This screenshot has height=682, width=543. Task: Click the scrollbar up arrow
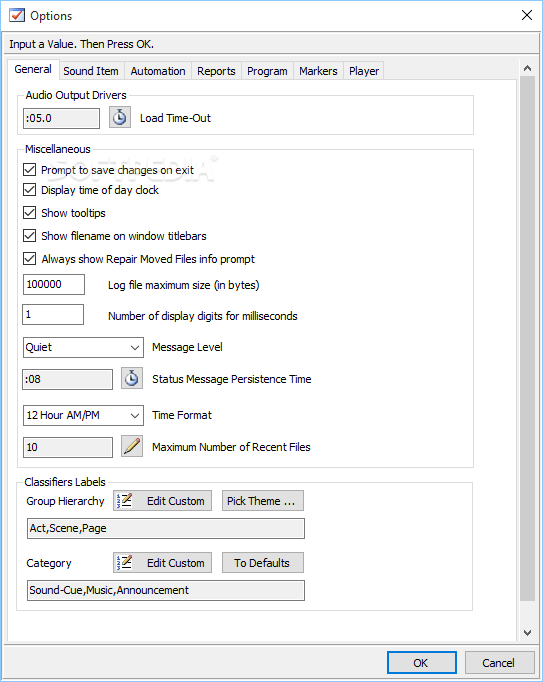point(527,68)
